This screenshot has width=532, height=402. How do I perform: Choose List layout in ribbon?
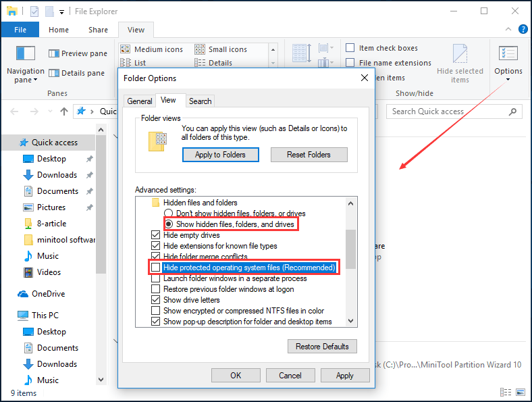tap(133, 63)
